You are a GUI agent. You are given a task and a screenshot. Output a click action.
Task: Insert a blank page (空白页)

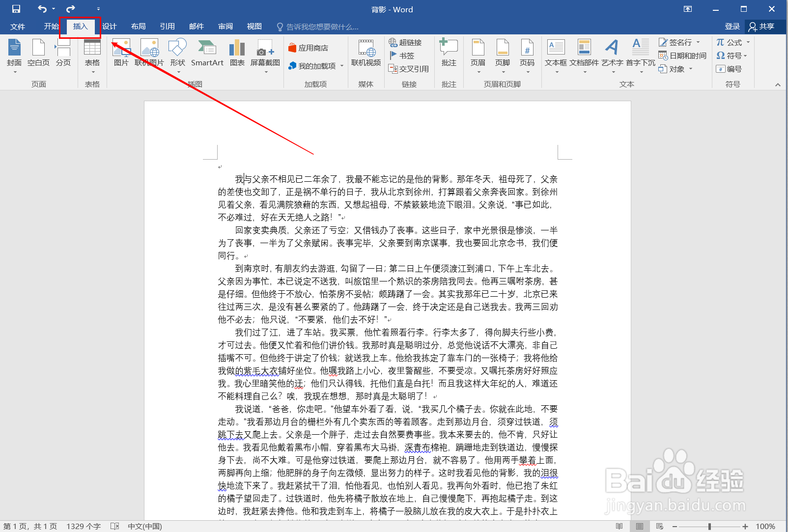click(38, 53)
